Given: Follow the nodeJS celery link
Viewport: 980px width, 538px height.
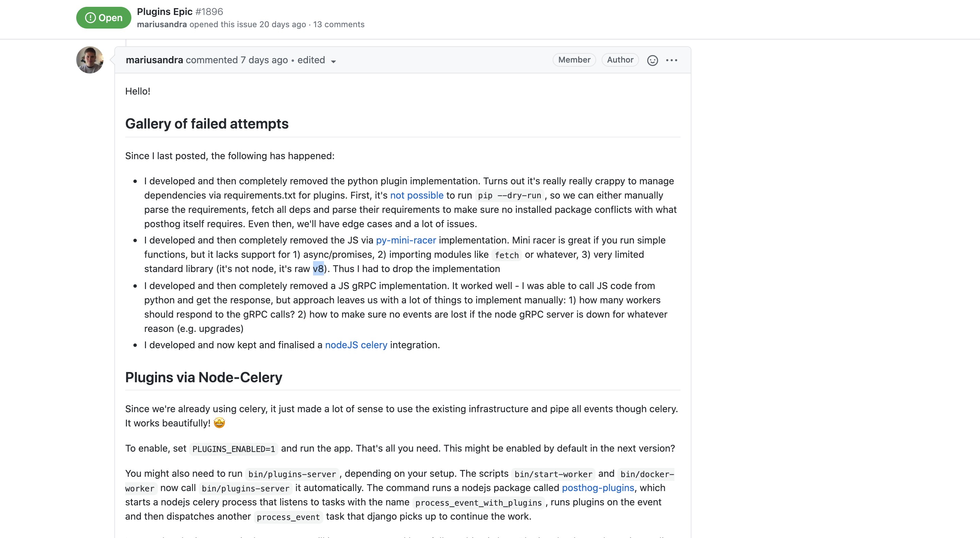Looking at the screenshot, I should tap(356, 345).
